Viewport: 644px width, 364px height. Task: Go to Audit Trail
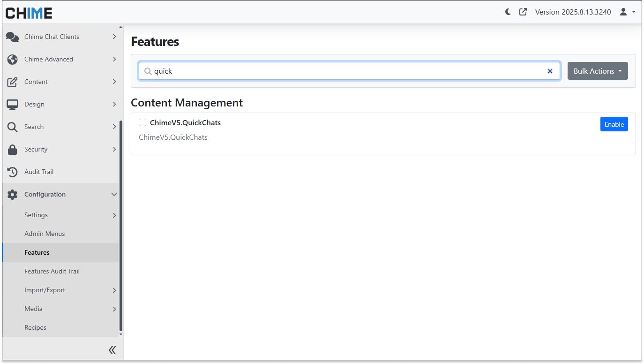[61, 172]
